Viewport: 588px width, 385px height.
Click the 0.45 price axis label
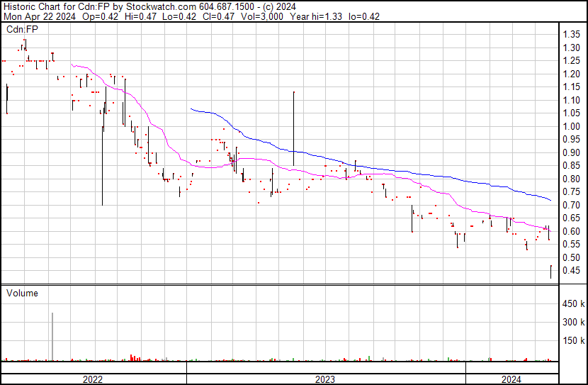[571, 271]
